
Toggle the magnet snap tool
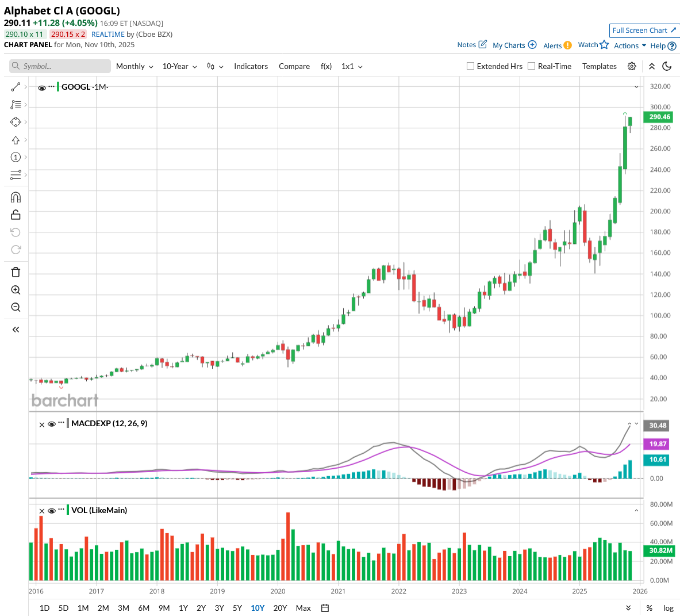click(x=16, y=197)
